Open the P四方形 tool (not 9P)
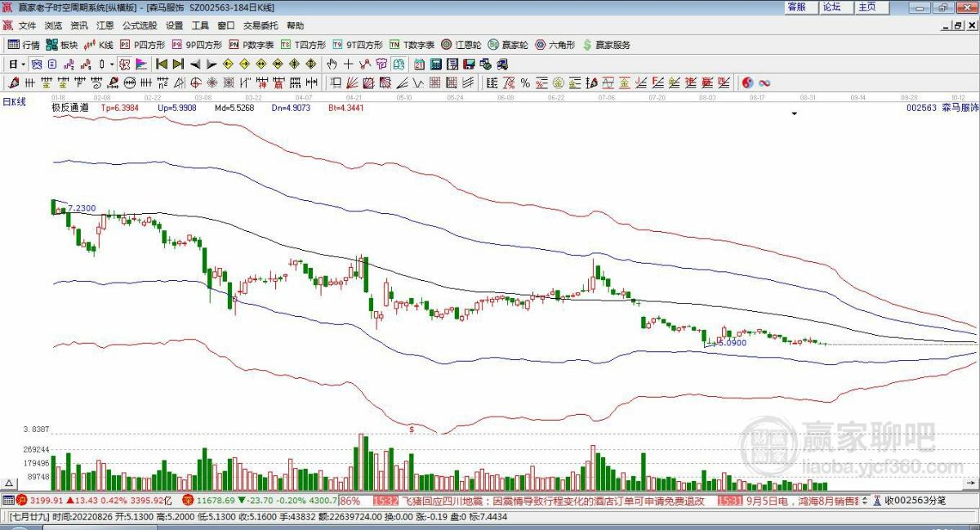980x530 pixels. pos(143,45)
